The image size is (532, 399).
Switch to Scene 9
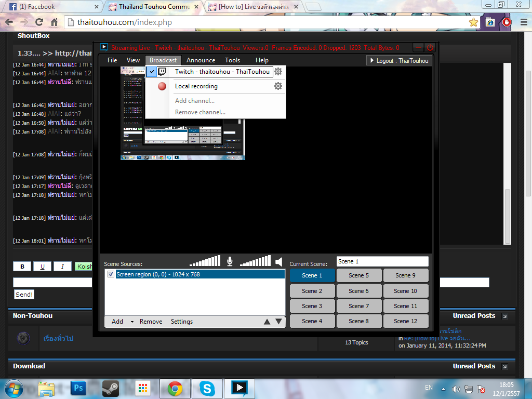(405, 275)
